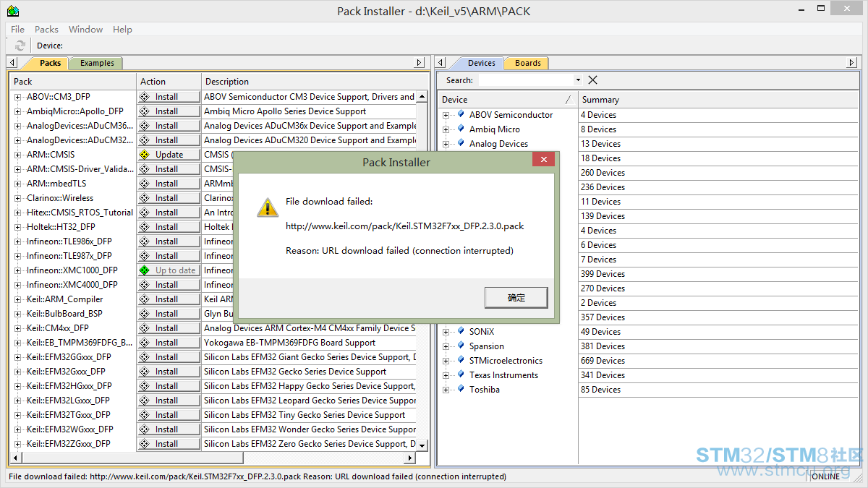The height and width of the screenshot is (488, 868).
Task: Switch to the Examples tab
Action: [x=97, y=63]
